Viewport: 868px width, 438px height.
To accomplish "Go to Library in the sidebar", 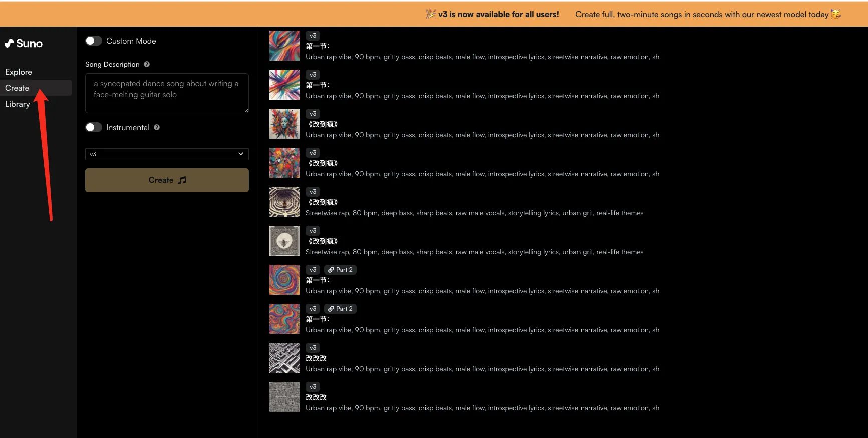I will click(x=18, y=104).
